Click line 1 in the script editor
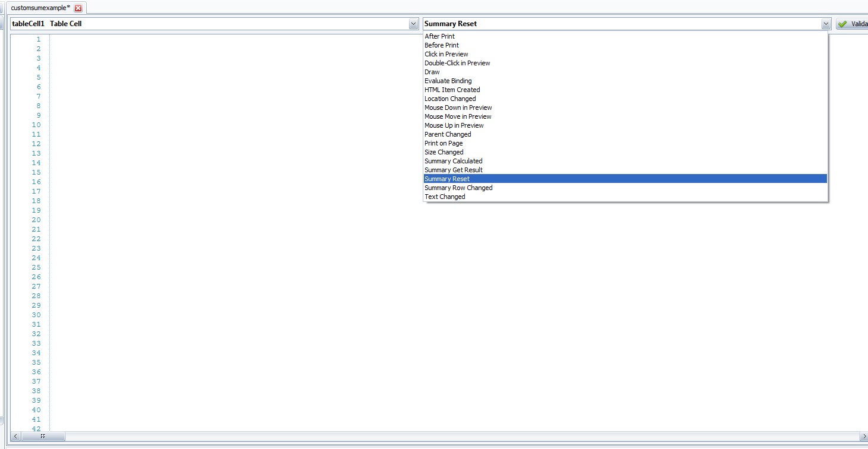The height and width of the screenshot is (449, 868). tap(238, 39)
